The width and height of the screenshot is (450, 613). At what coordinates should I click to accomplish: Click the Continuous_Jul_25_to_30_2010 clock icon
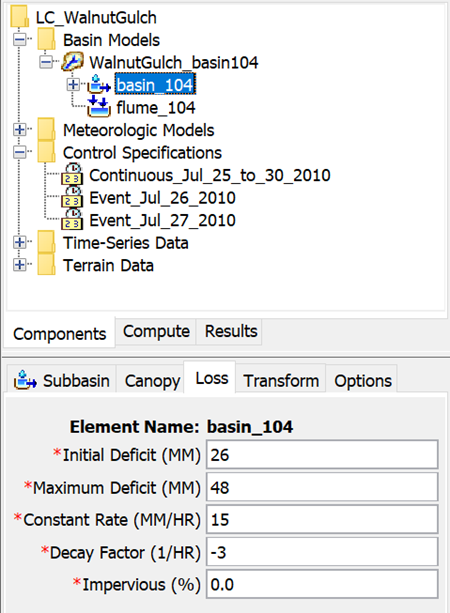(72, 174)
